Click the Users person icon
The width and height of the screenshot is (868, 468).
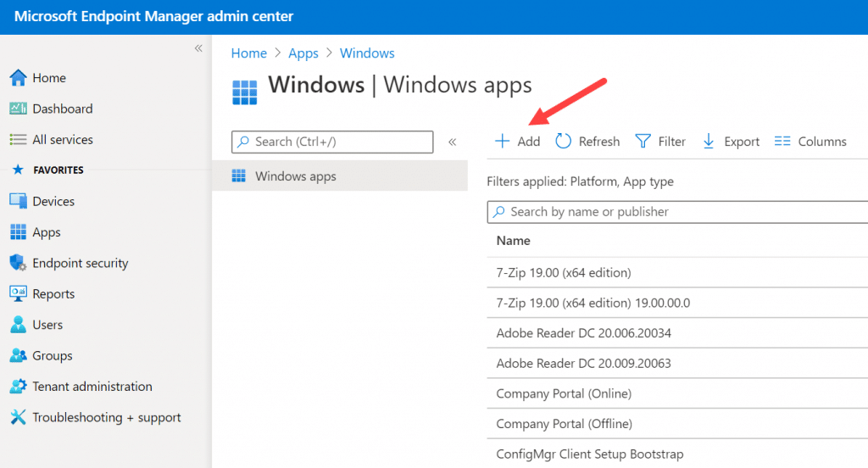[18, 325]
